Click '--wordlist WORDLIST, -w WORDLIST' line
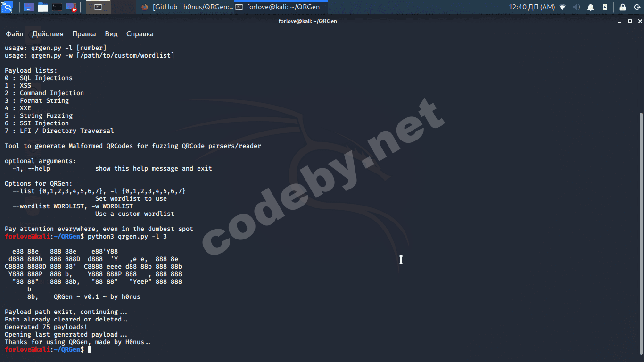This screenshot has width=644, height=362. point(73,206)
